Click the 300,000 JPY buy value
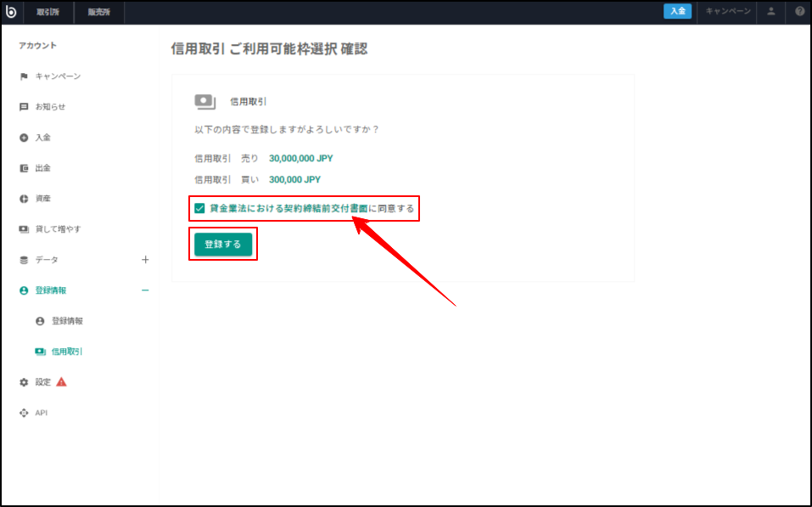The image size is (812, 507). pos(294,179)
